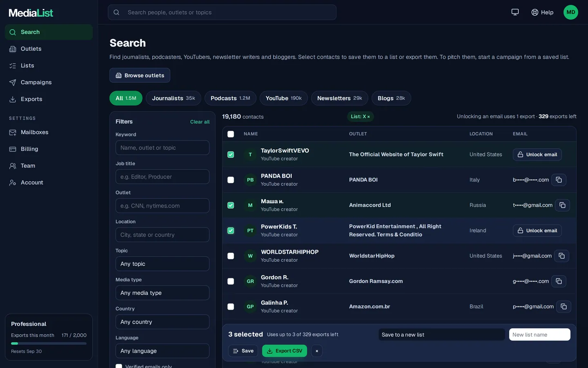Open the Any media type dropdown
The image size is (588, 368).
(x=163, y=293)
